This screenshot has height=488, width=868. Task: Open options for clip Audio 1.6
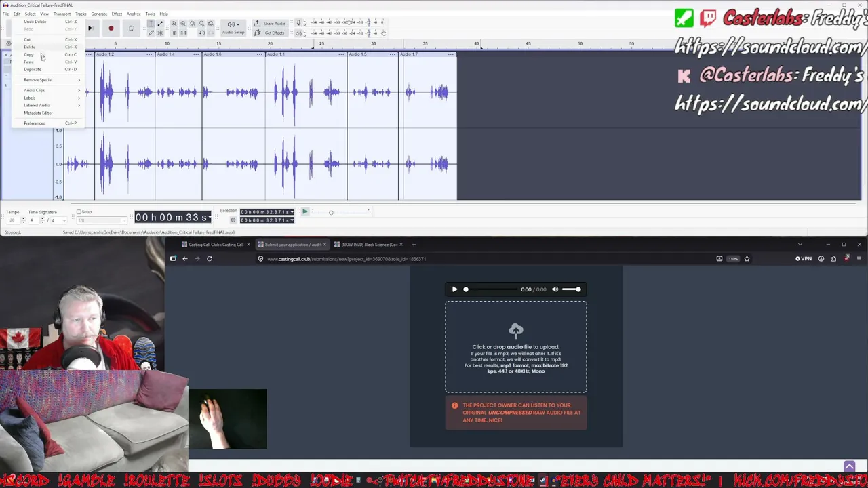pyautogui.click(x=260, y=54)
